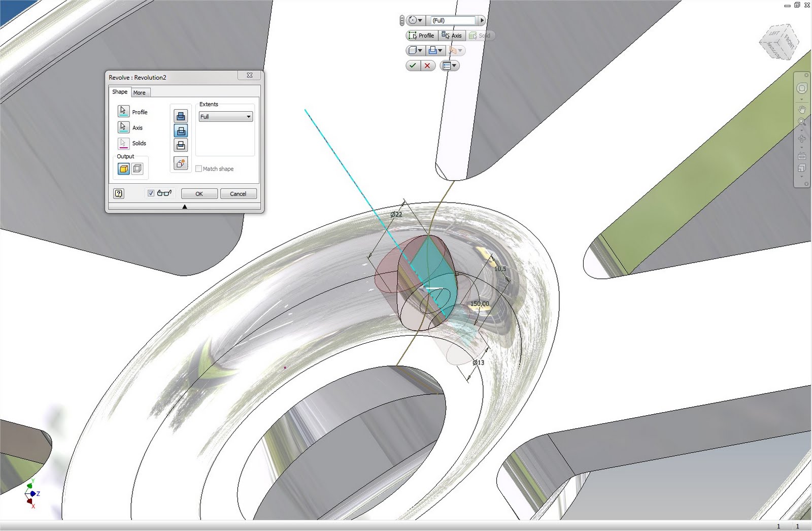Image resolution: width=812 pixels, height=531 pixels.
Task: Switch to the More tab
Action: pyautogui.click(x=140, y=92)
